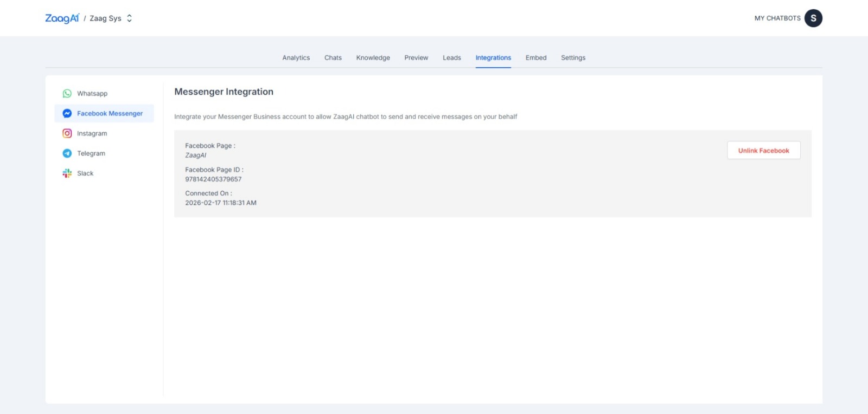This screenshot has width=868, height=414.
Task: Click the Unlink Facebook button
Action: tap(764, 151)
